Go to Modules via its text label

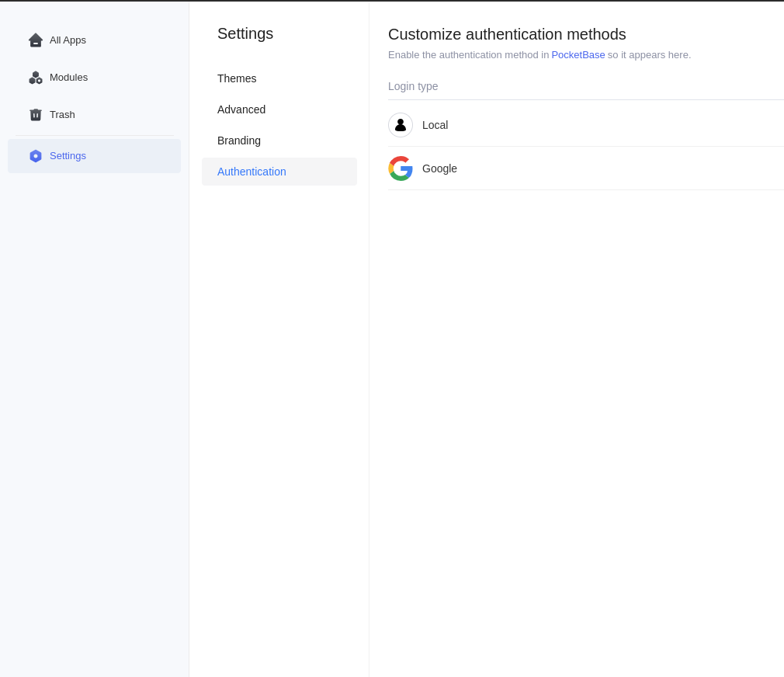(68, 78)
